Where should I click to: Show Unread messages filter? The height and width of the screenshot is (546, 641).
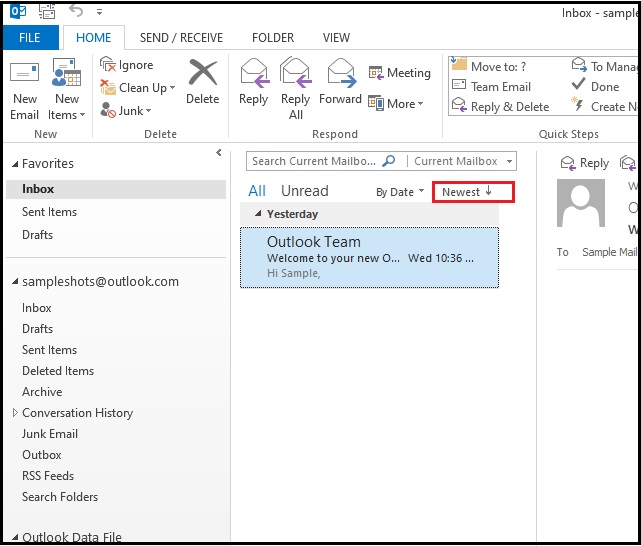click(x=305, y=191)
